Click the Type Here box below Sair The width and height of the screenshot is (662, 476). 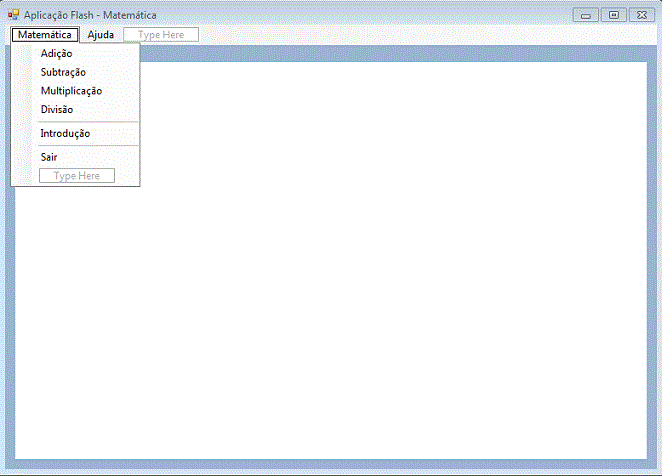pos(77,176)
